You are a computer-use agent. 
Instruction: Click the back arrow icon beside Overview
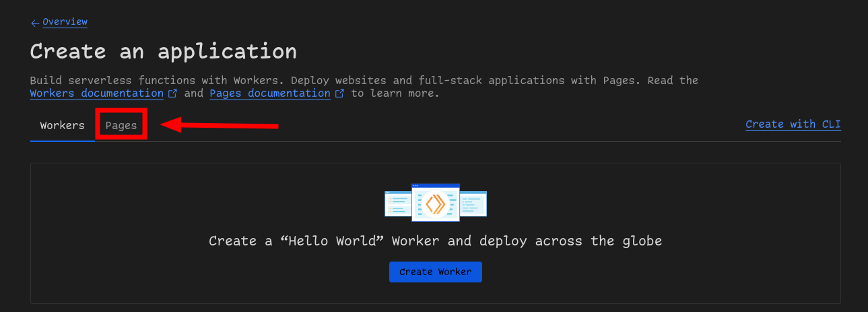35,23
